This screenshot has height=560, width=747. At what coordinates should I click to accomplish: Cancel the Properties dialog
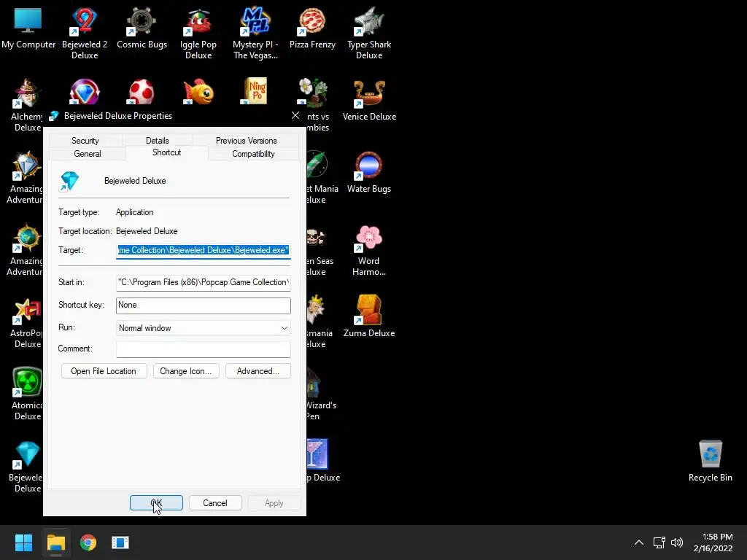coord(215,503)
